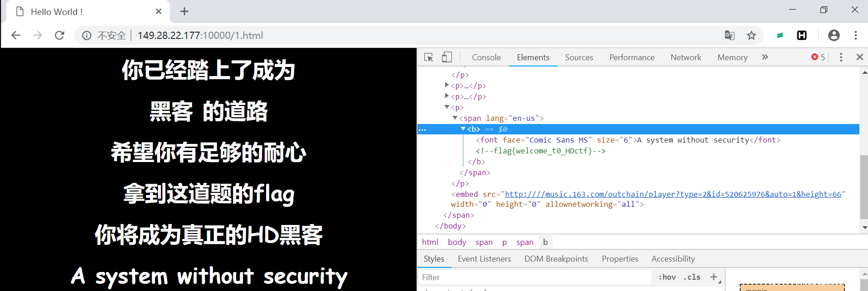Bookmark this page with the star icon
The width and height of the screenshot is (868, 291).
click(752, 35)
